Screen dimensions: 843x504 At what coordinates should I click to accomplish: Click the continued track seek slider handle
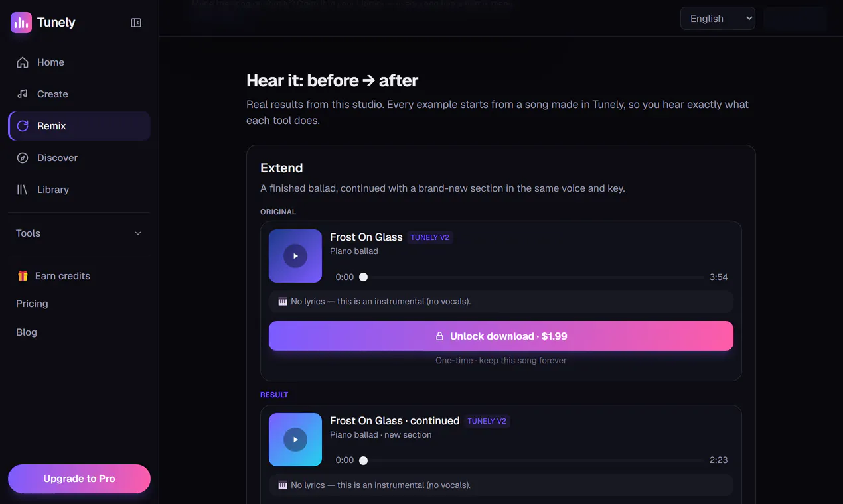[x=363, y=460]
